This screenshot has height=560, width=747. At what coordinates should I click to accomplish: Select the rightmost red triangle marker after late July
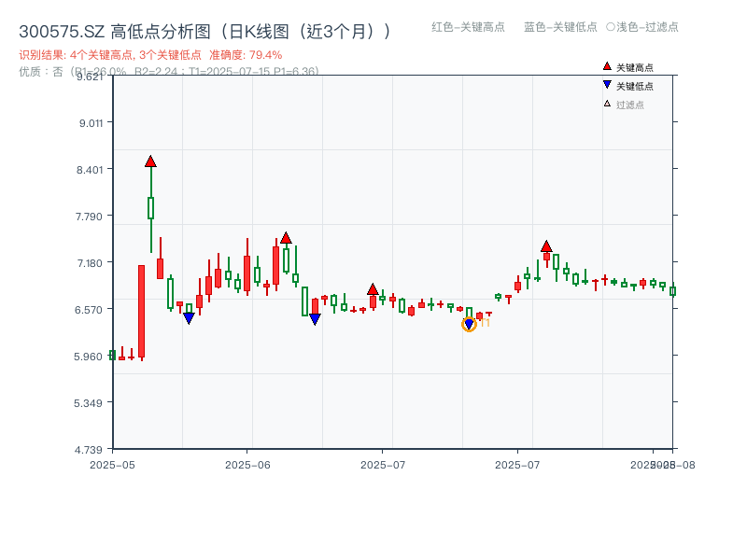point(546,246)
